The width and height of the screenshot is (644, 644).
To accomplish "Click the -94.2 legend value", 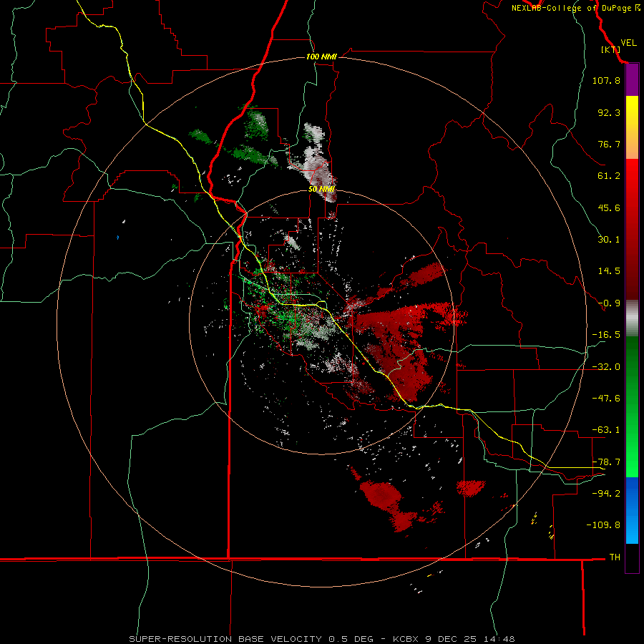I will click(606, 493).
